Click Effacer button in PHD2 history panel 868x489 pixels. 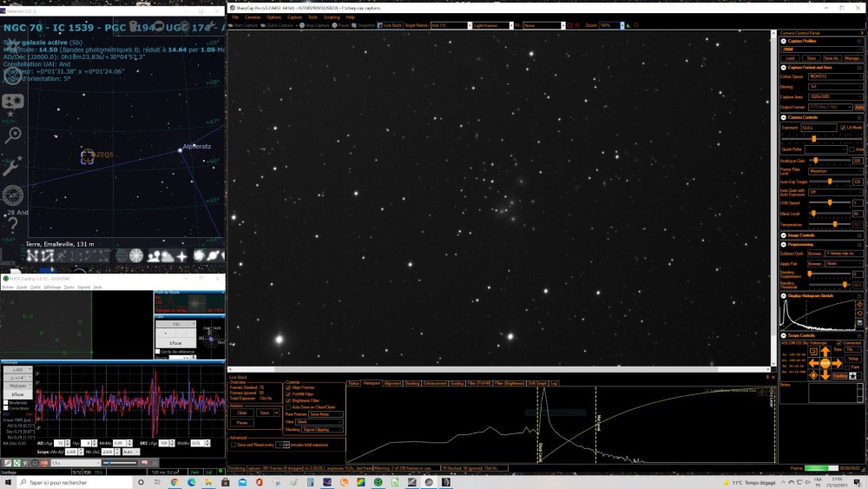point(17,394)
